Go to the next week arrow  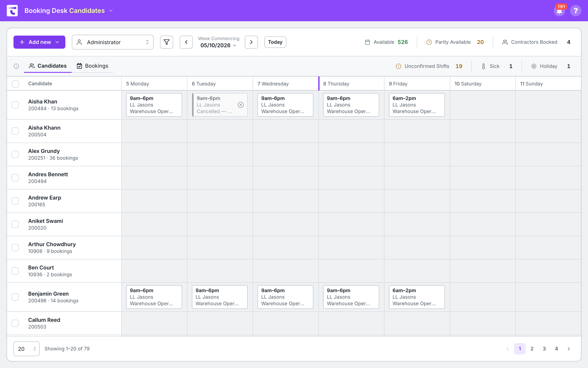coord(251,42)
